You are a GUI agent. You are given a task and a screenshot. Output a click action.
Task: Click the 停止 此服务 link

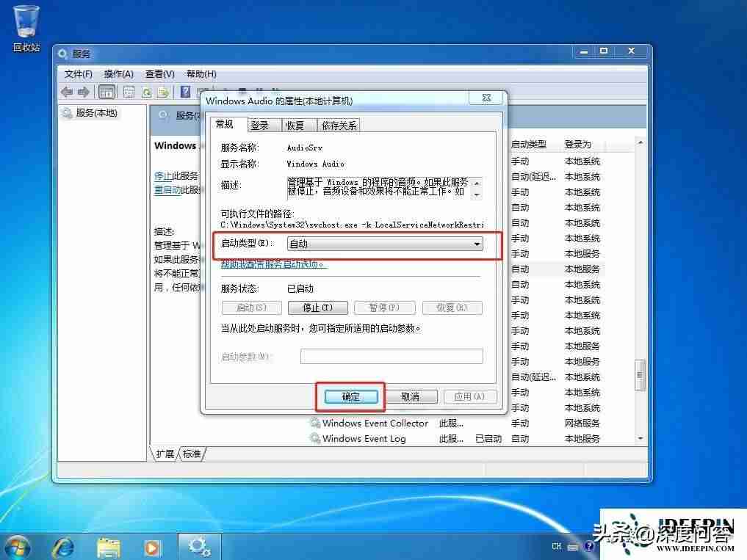coord(163,175)
